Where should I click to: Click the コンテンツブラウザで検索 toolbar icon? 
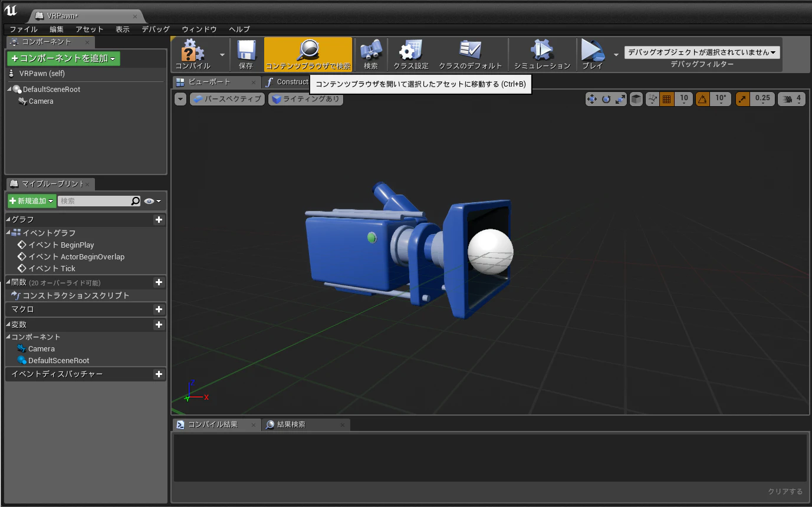coord(308,54)
